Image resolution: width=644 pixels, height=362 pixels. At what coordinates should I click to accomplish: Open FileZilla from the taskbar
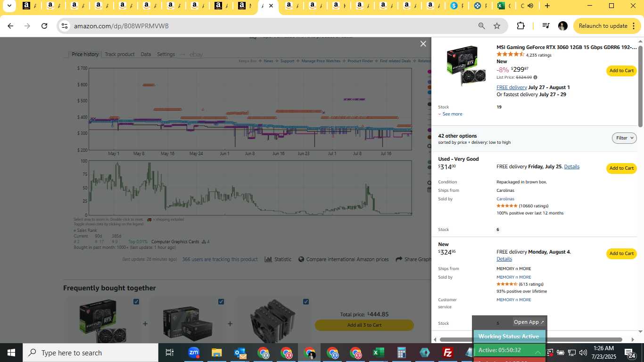click(x=448, y=353)
